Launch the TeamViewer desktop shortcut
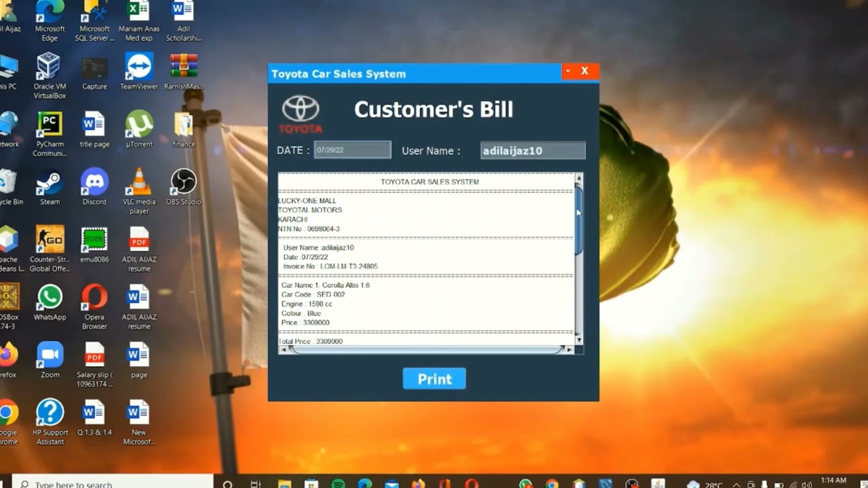The image size is (868, 488). tap(139, 73)
